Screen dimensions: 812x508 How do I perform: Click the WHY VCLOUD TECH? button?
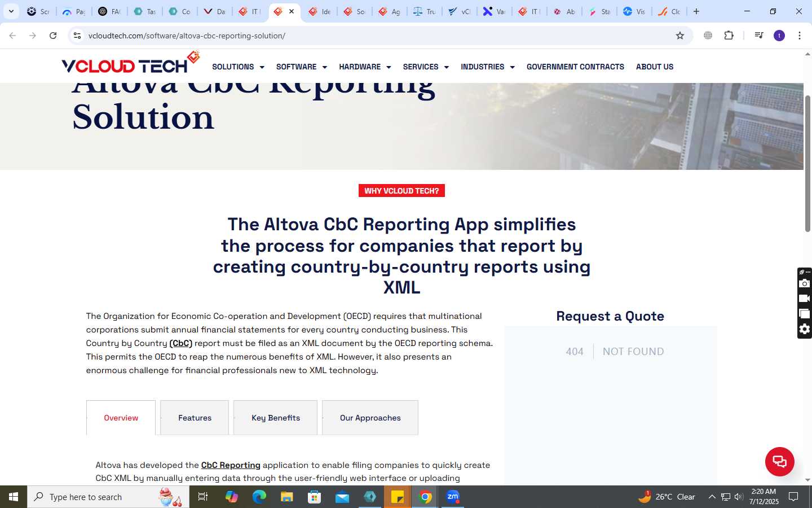pos(401,191)
